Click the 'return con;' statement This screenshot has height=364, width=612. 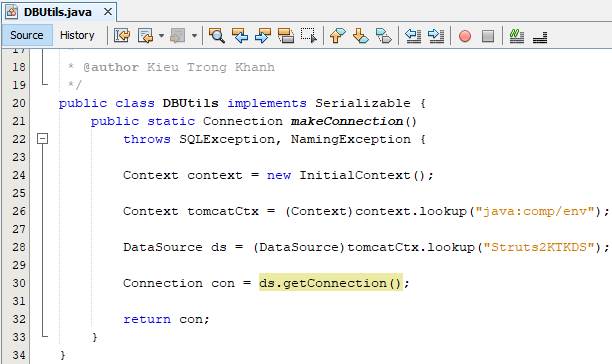pos(166,319)
